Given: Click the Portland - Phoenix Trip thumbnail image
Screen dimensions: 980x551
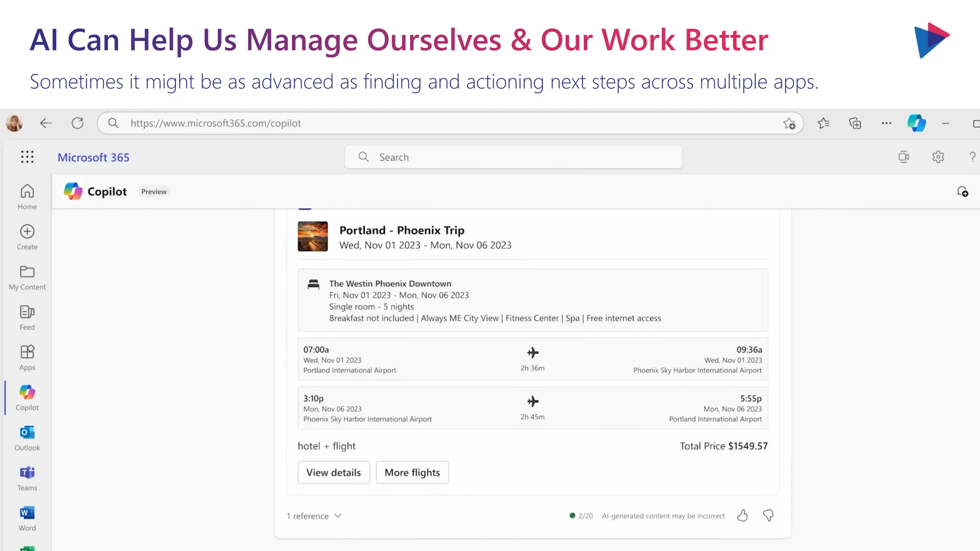Looking at the screenshot, I should [x=313, y=236].
